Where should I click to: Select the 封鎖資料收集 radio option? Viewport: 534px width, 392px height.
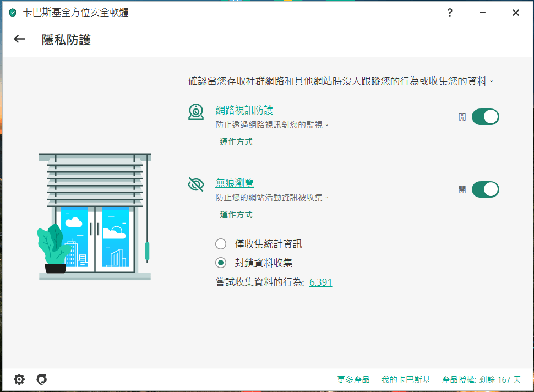(221, 263)
